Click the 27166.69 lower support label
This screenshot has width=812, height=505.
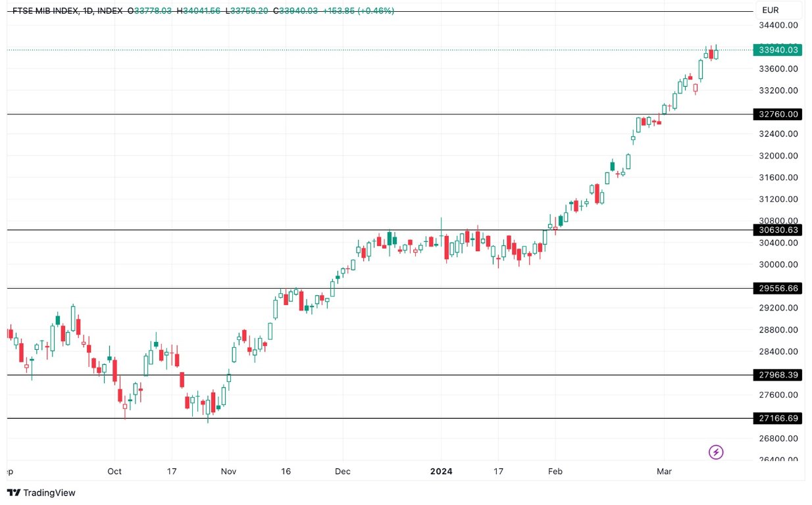click(777, 418)
